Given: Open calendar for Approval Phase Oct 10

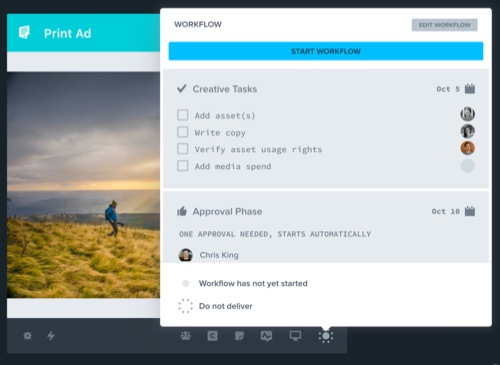Looking at the screenshot, I should (x=470, y=211).
